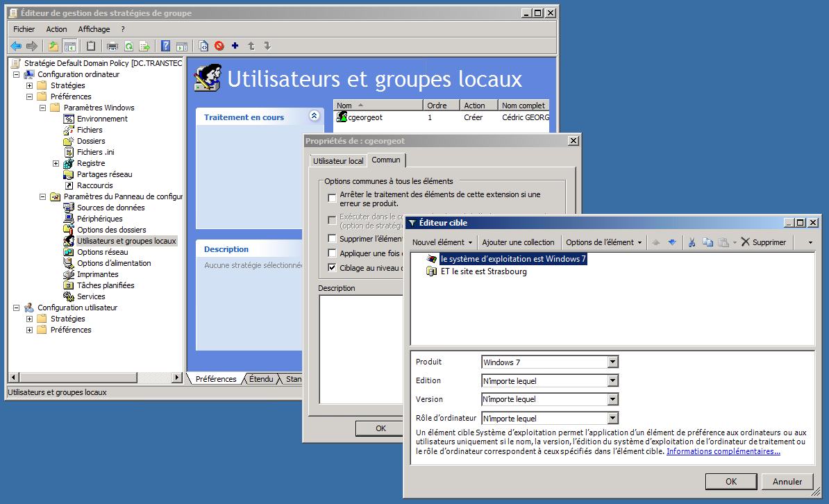Click the cgeorgeot user icon in the list
Image resolution: width=829 pixels, height=504 pixels.
[342, 117]
